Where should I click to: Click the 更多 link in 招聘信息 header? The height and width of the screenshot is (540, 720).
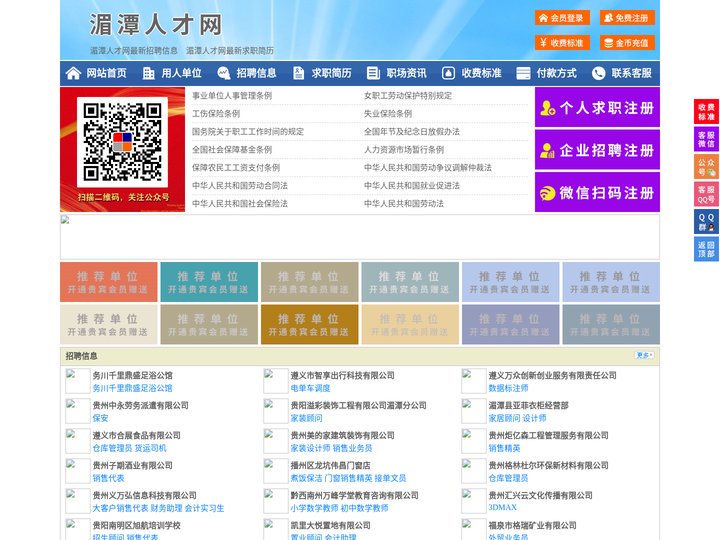click(644, 355)
